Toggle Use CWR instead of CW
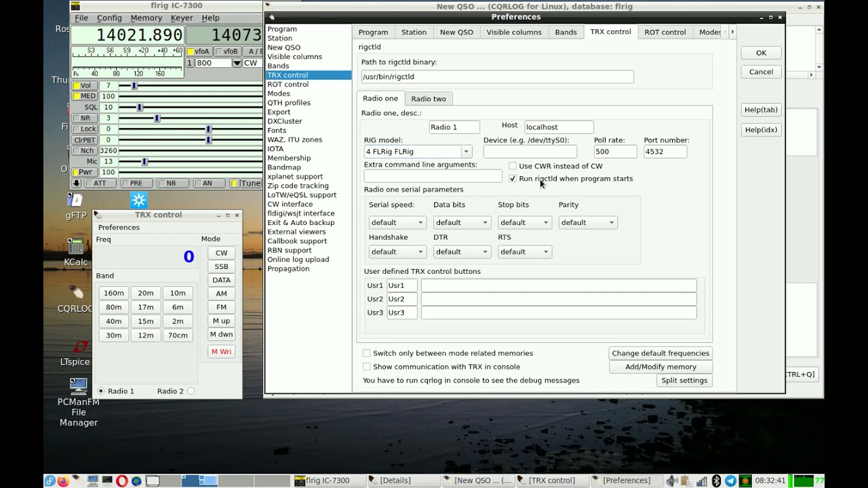 coord(513,166)
